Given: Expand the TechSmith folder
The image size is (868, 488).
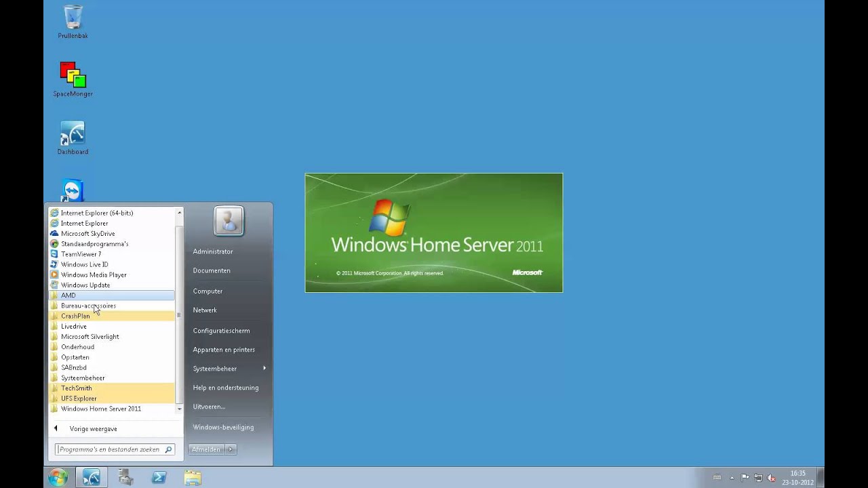Looking at the screenshot, I should pos(112,388).
